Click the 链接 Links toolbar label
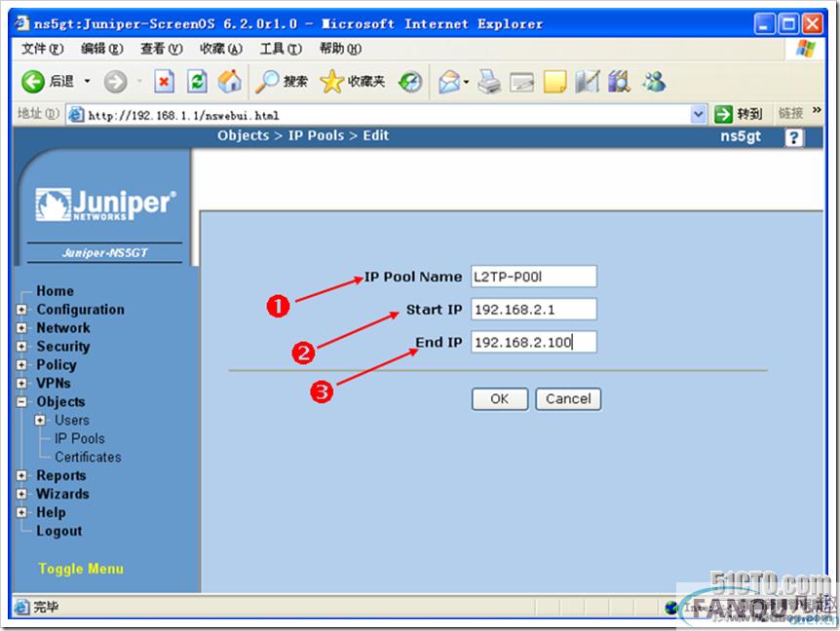This screenshot has height=631, width=840. click(x=790, y=114)
